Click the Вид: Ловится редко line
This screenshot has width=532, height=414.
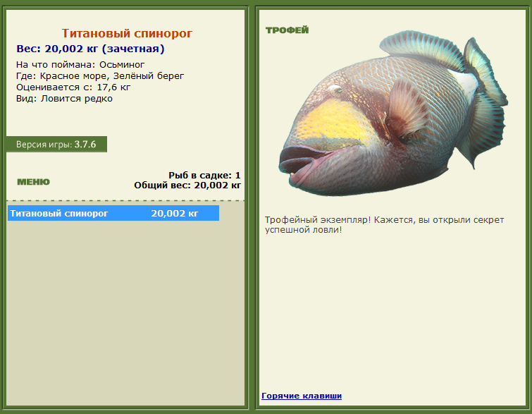pyautogui.click(x=64, y=99)
